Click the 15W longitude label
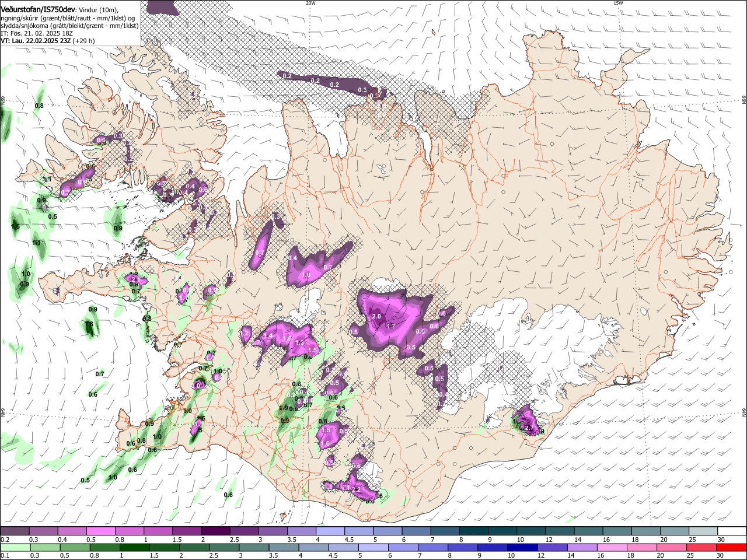747x560 pixels. (618, 3)
